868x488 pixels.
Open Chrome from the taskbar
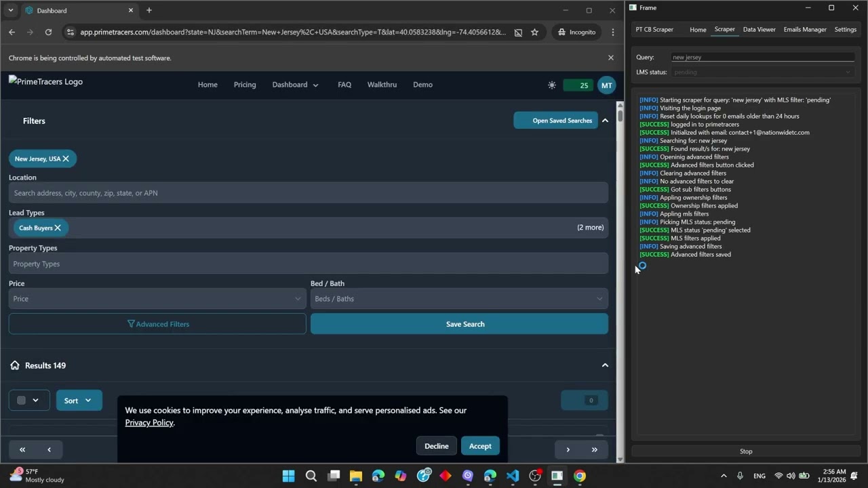[x=580, y=476]
